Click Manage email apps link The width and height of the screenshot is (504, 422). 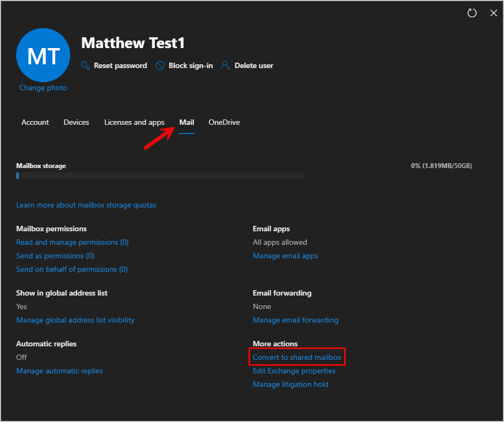[285, 256]
